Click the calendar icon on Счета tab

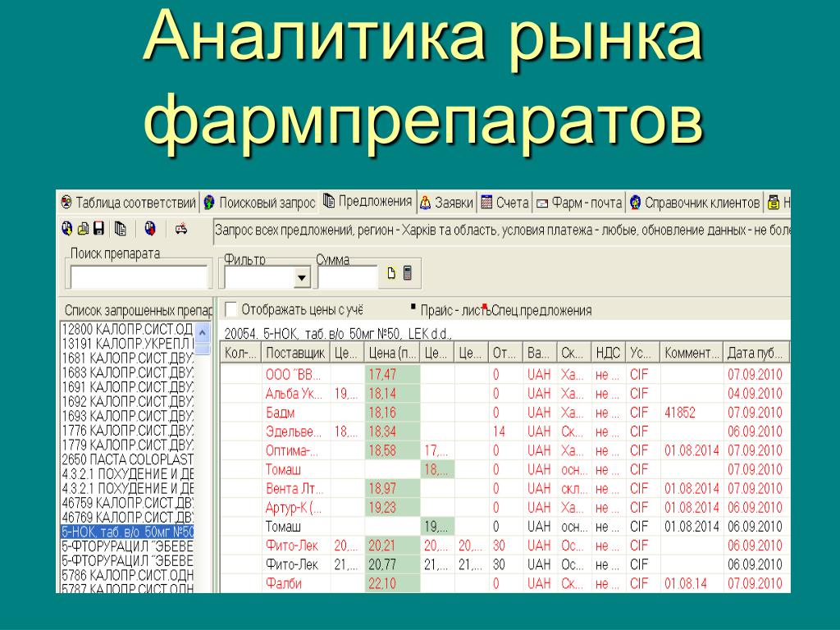click(486, 203)
